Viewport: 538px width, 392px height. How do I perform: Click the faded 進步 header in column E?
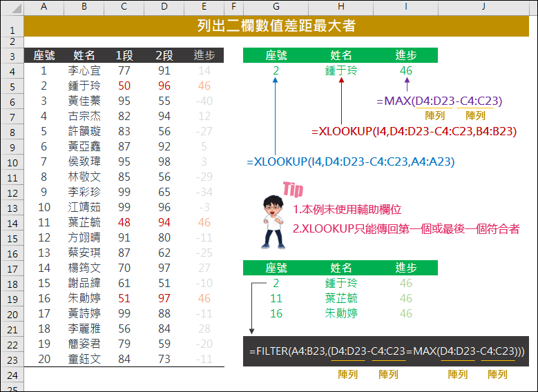204,55
